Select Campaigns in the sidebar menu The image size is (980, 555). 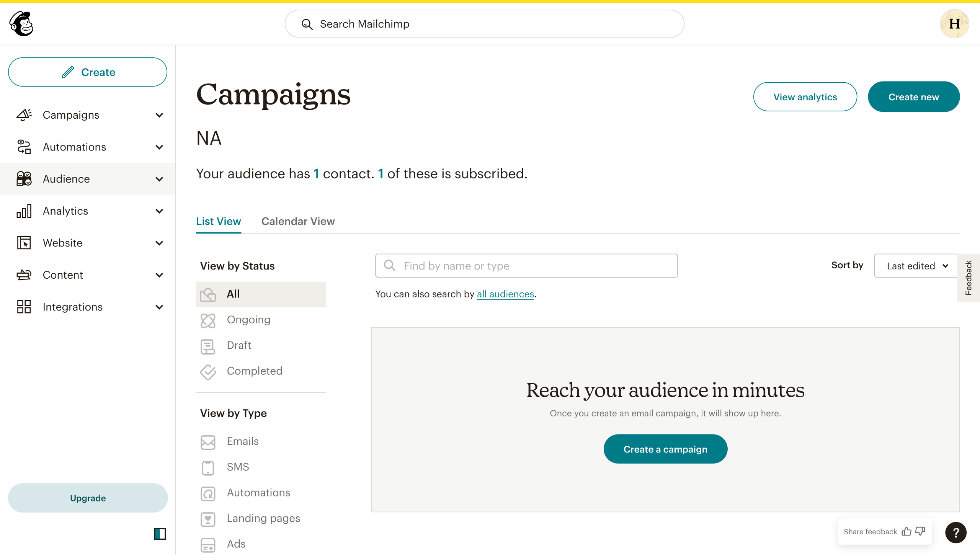click(88, 115)
